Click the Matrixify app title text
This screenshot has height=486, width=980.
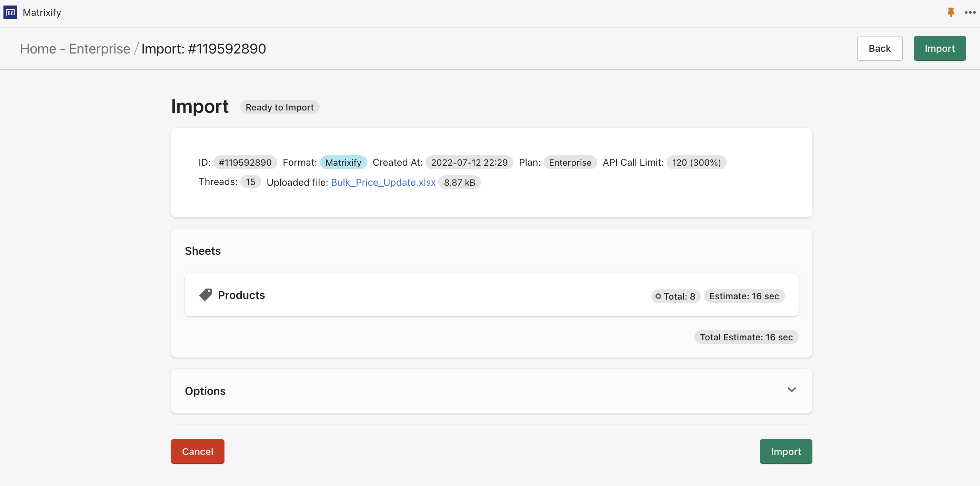tap(42, 12)
